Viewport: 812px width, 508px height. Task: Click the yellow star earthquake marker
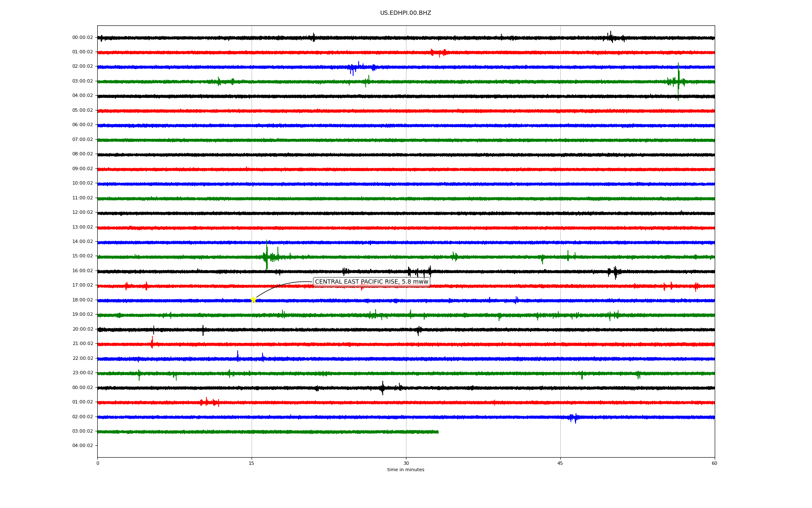253,300
